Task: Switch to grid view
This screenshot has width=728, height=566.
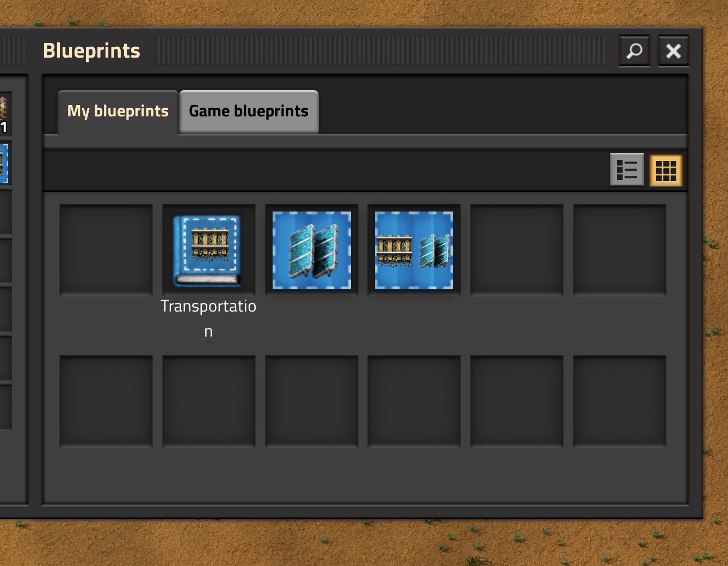Action: click(666, 170)
